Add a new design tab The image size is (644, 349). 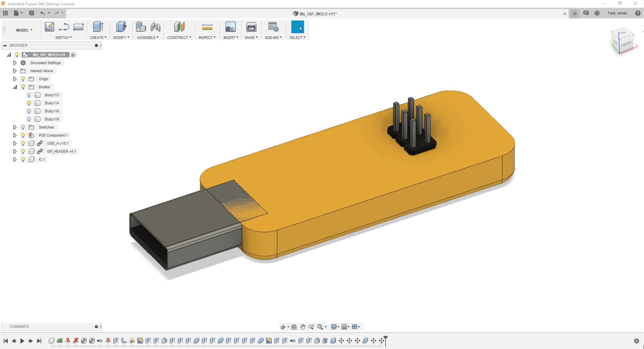coord(575,13)
